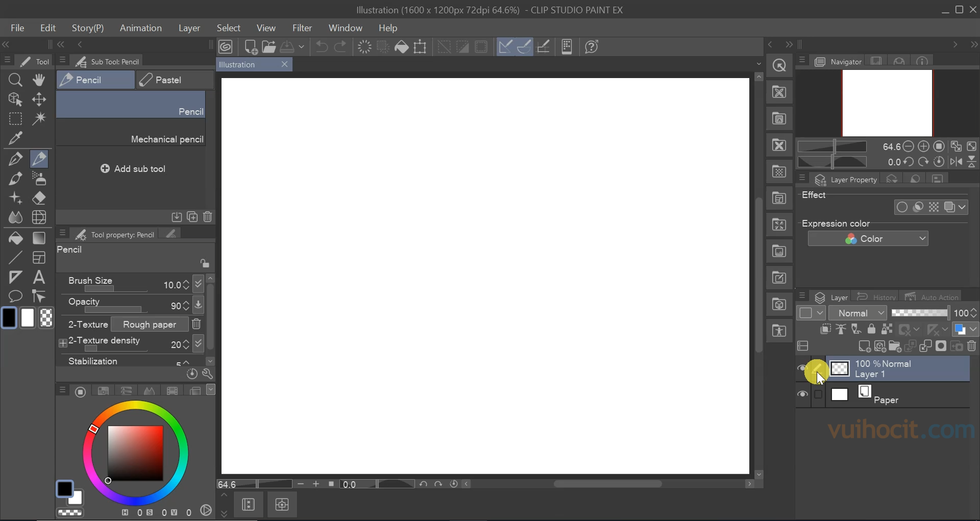Expand the Expression color dropdown
The height and width of the screenshot is (521, 980).
click(868, 239)
